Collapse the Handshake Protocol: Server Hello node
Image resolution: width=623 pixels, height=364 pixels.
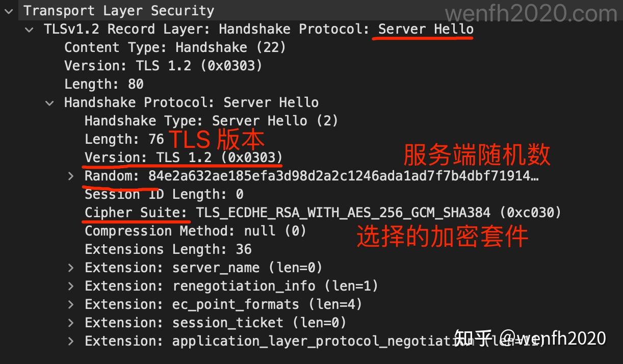click(x=49, y=102)
